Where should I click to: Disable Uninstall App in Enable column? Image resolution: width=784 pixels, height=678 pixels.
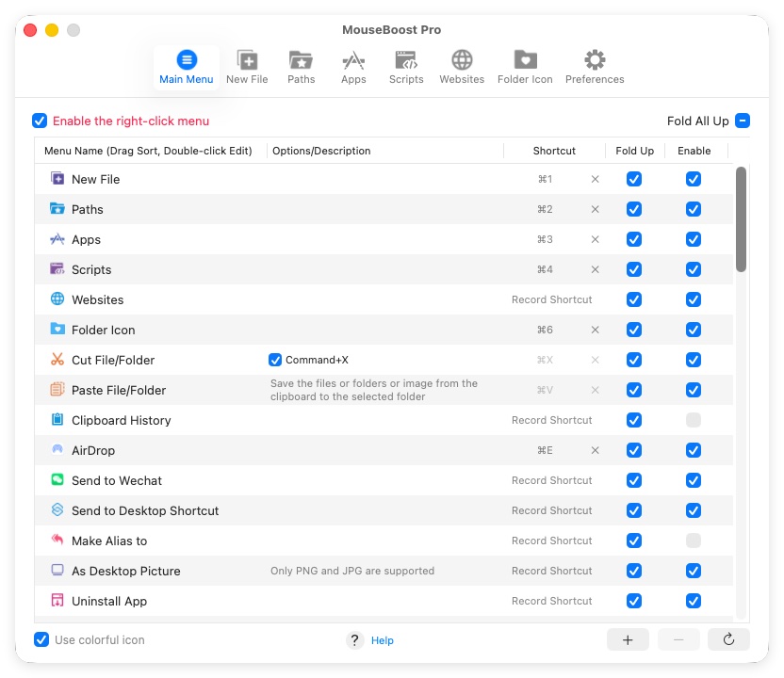coord(693,601)
